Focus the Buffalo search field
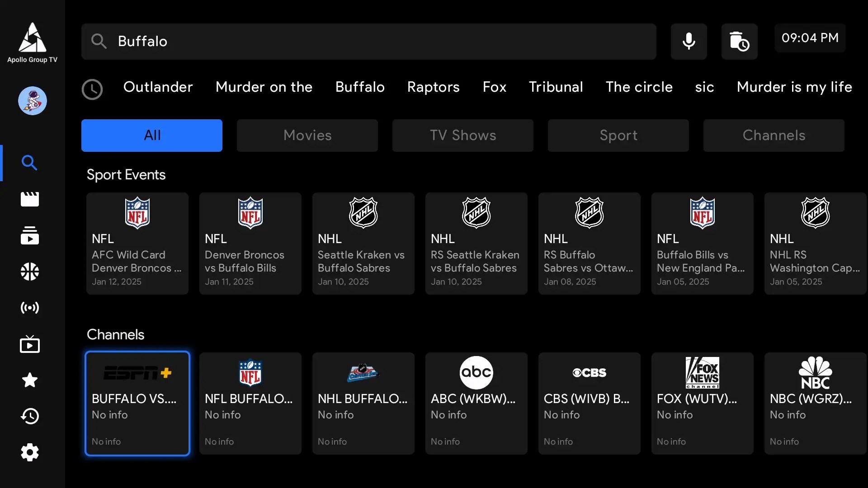This screenshot has height=488, width=868. [x=369, y=42]
